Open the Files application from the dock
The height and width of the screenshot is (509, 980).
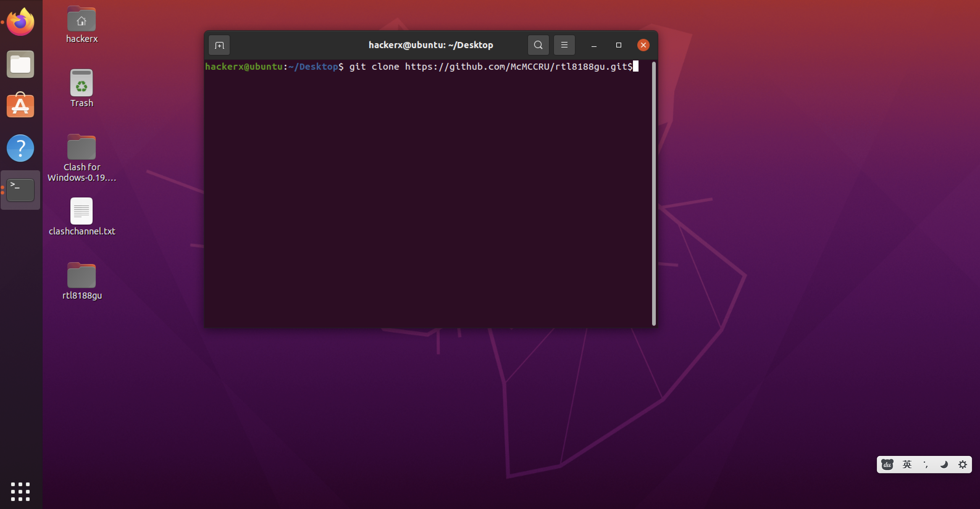(20, 64)
